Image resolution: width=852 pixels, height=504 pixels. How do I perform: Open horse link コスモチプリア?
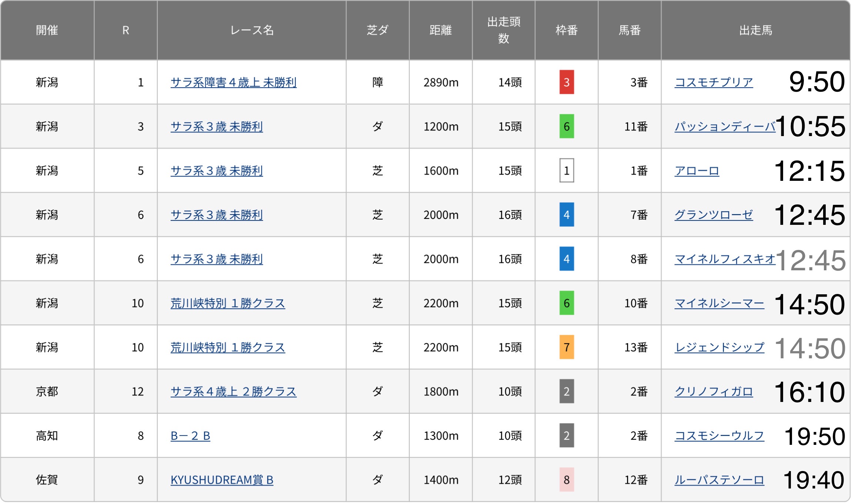tap(713, 82)
